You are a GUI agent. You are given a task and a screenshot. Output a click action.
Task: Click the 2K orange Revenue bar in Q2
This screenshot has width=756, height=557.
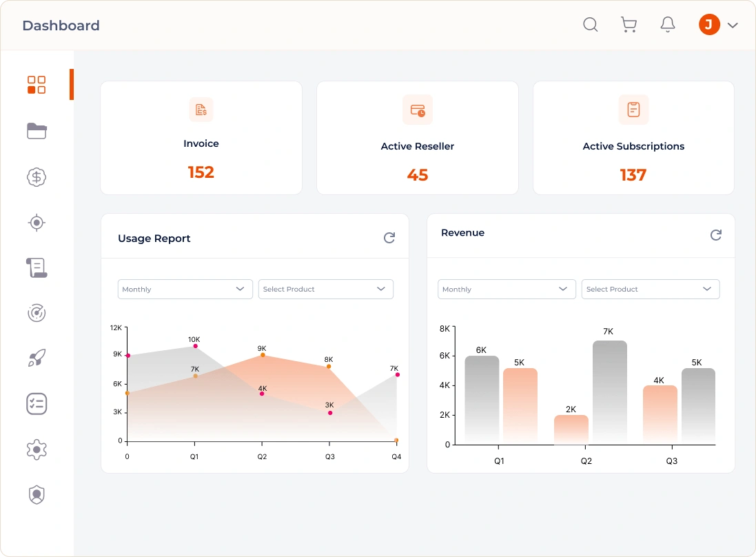[x=571, y=429]
